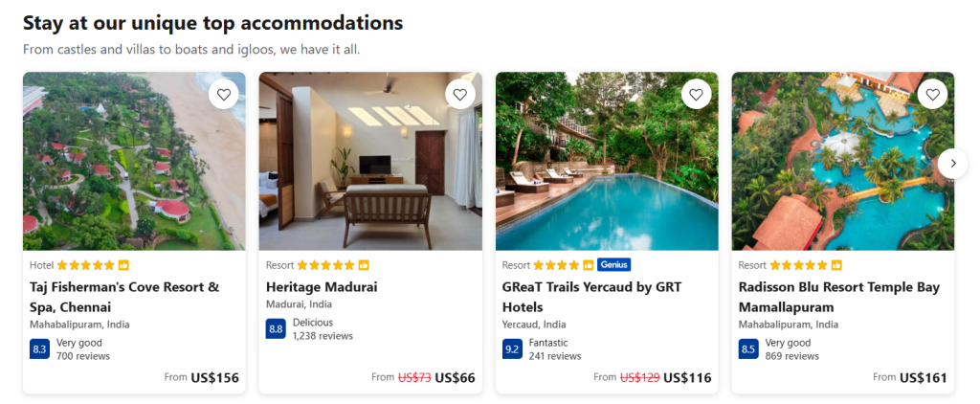The height and width of the screenshot is (404, 980).
Task: Click the 8.3 review score badge
Action: click(39, 349)
